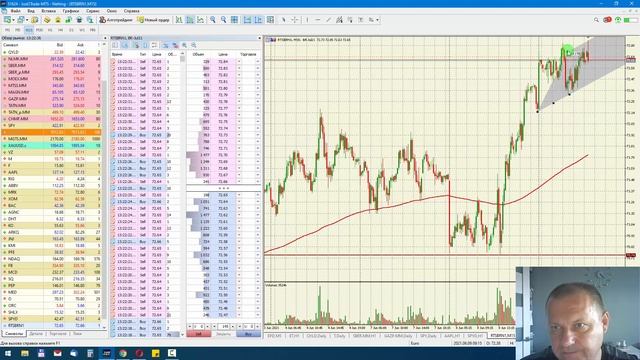Select the horizontal line drawing tool
The image size is (640, 360).
pos(318,20)
